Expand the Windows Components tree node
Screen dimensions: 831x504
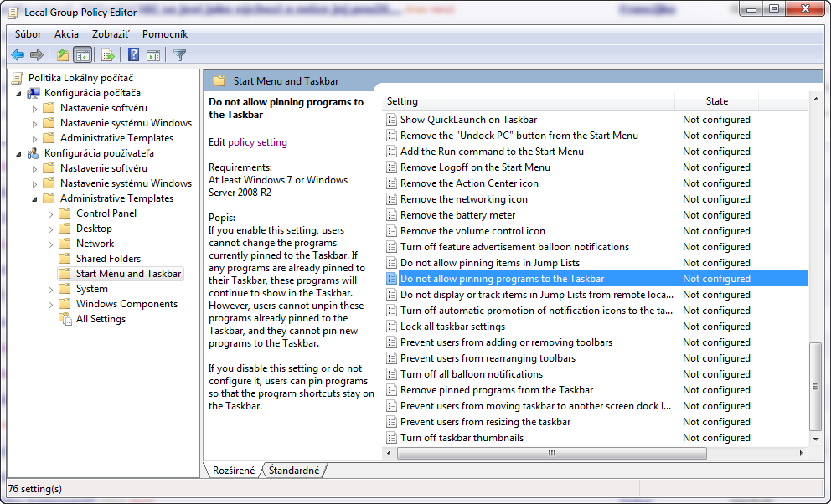pos(51,305)
